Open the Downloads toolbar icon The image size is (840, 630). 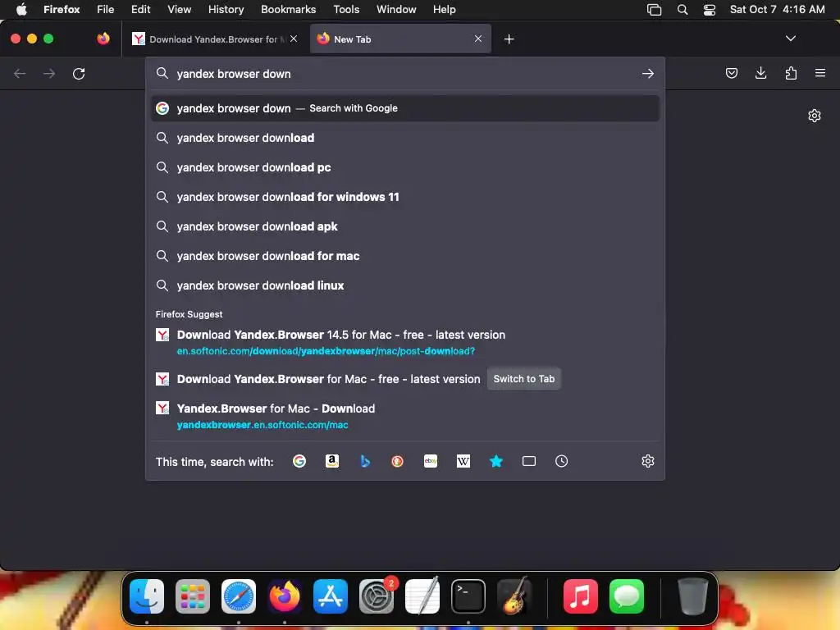coord(760,73)
